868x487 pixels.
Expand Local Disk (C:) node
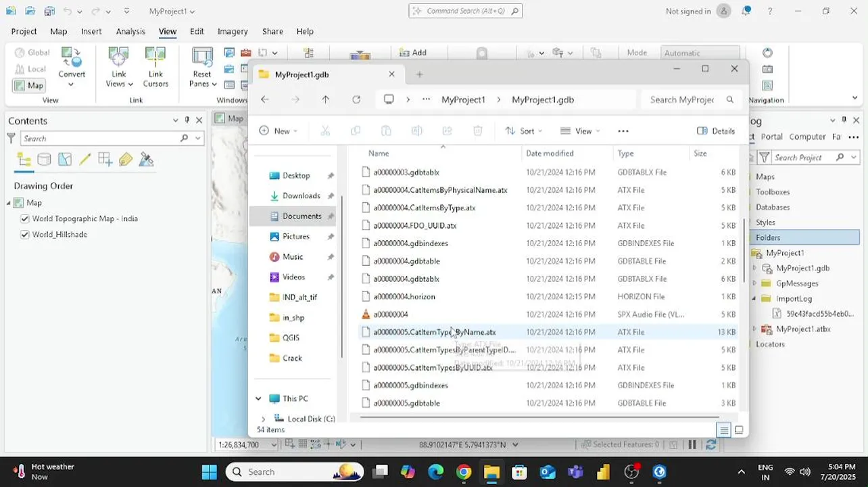[x=264, y=419]
